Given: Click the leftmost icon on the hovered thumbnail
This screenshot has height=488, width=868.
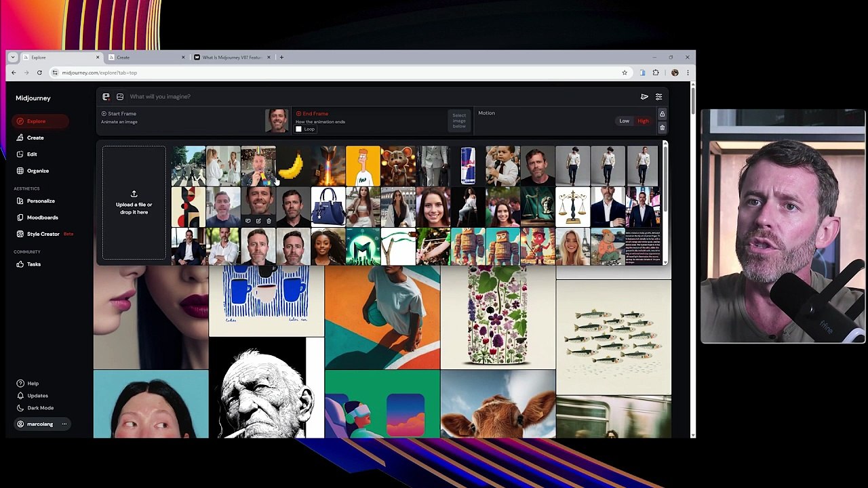Looking at the screenshot, I should 248,221.
